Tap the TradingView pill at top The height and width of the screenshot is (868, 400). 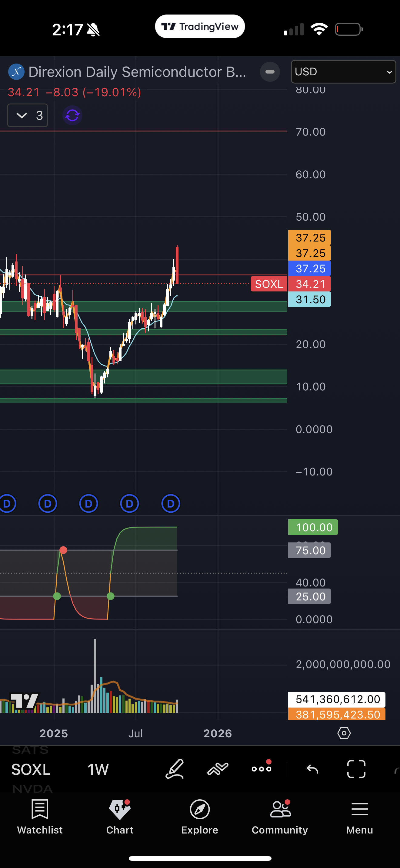(x=200, y=26)
